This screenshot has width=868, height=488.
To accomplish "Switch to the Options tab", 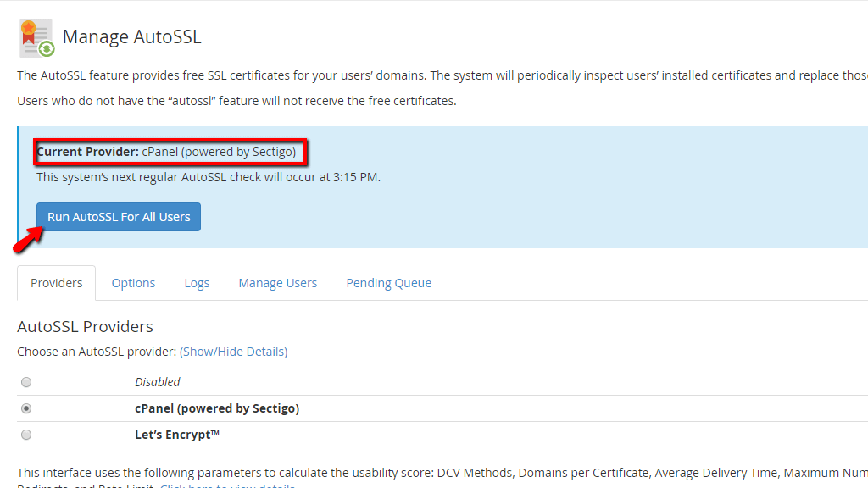I will click(133, 282).
